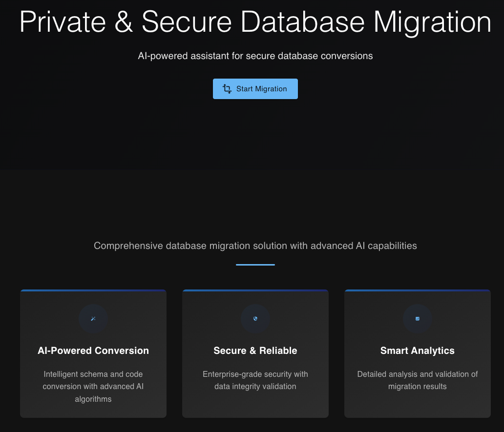Click the blue top accent bar of the Smart Analytics card
Image resolution: width=504 pixels, height=432 pixels.
coord(418,290)
